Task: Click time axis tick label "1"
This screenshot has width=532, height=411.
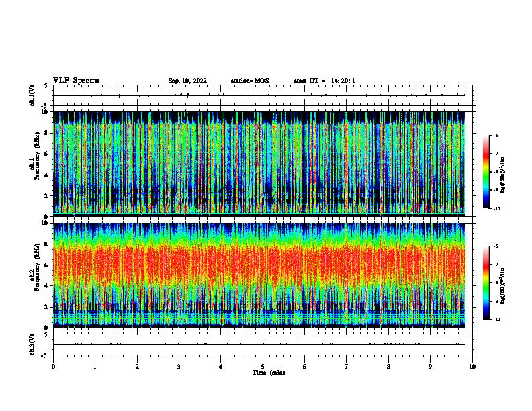Action: [95, 367]
